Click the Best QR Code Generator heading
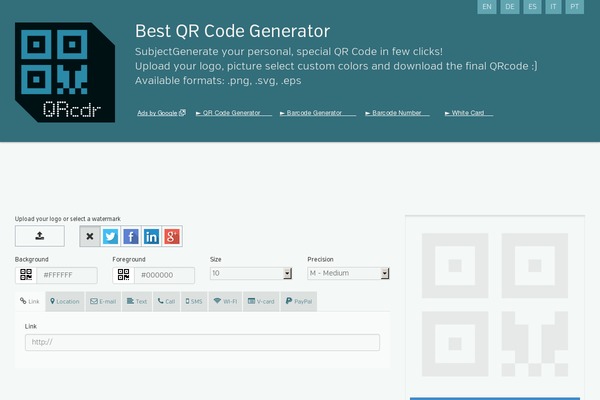Screen dimensions: 600x400 [x=232, y=31]
